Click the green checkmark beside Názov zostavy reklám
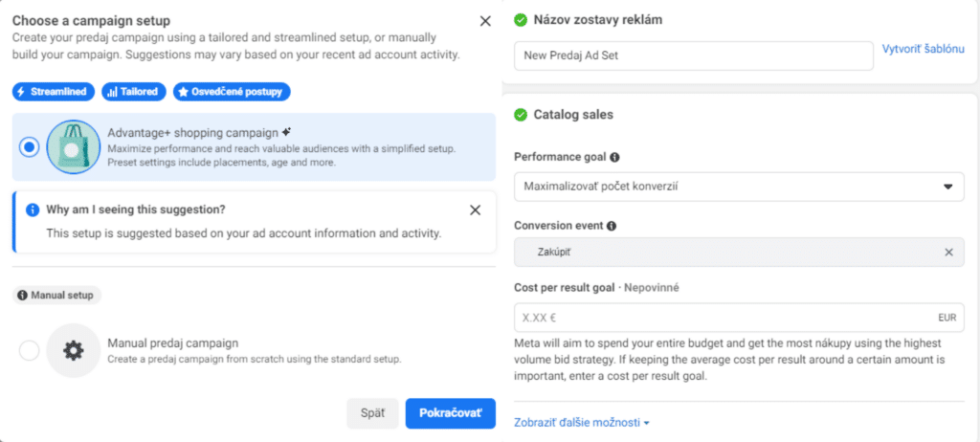 [x=520, y=20]
